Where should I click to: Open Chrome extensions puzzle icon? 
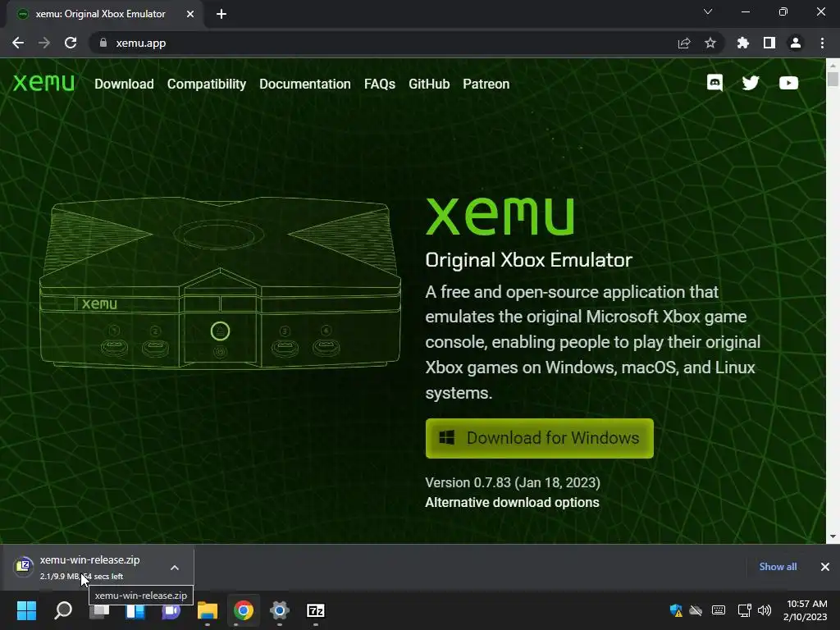coord(743,43)
